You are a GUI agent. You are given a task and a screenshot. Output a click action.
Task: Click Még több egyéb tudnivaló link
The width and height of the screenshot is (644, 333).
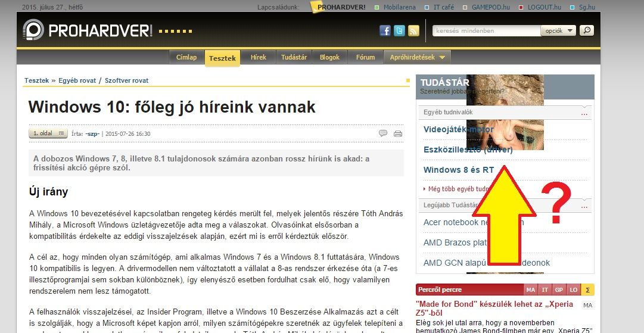click(x=457, y=189)
